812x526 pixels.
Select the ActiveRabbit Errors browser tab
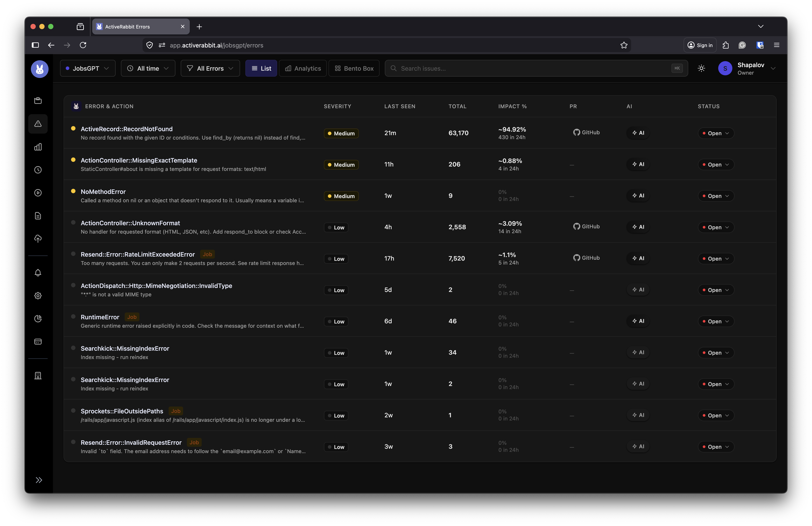[141, 27]
